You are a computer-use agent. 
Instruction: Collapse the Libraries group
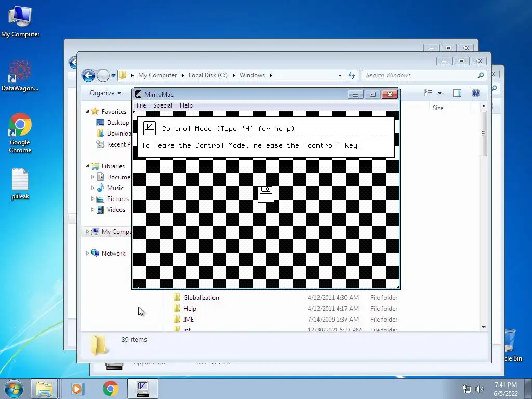(87, 166)
